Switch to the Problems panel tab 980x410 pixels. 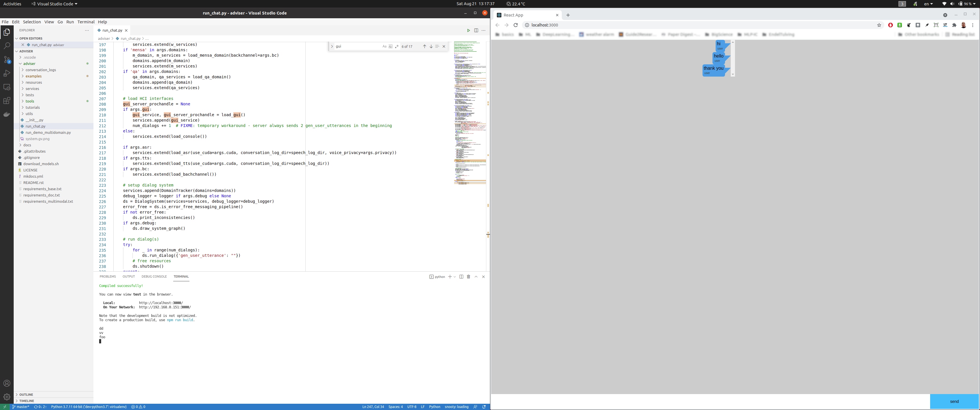pos(108,276)
